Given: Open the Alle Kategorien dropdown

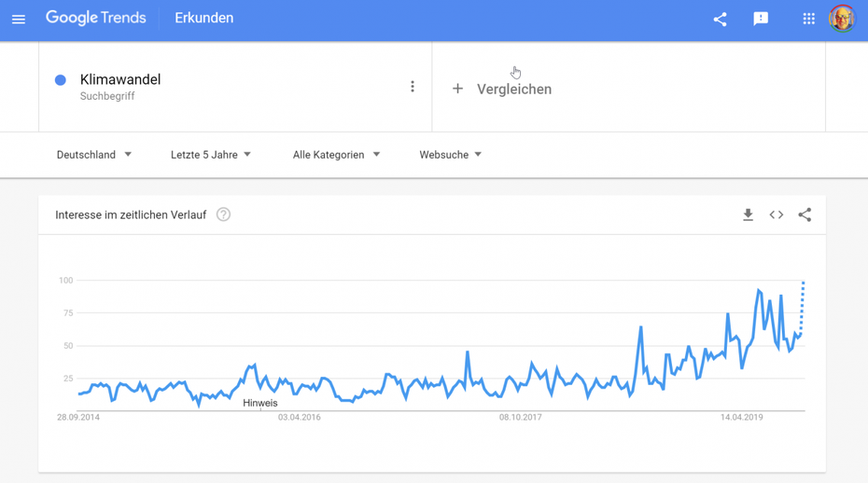Looking at the screenshot, I should (x=336, y=155).
